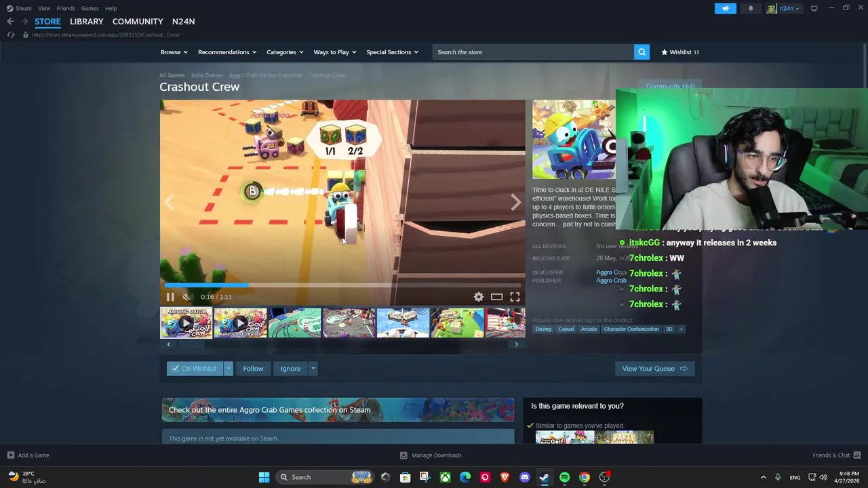Viewport: 868px width, 488px height.
Task: Select the Casual tag
Action: tap(566, 329)
